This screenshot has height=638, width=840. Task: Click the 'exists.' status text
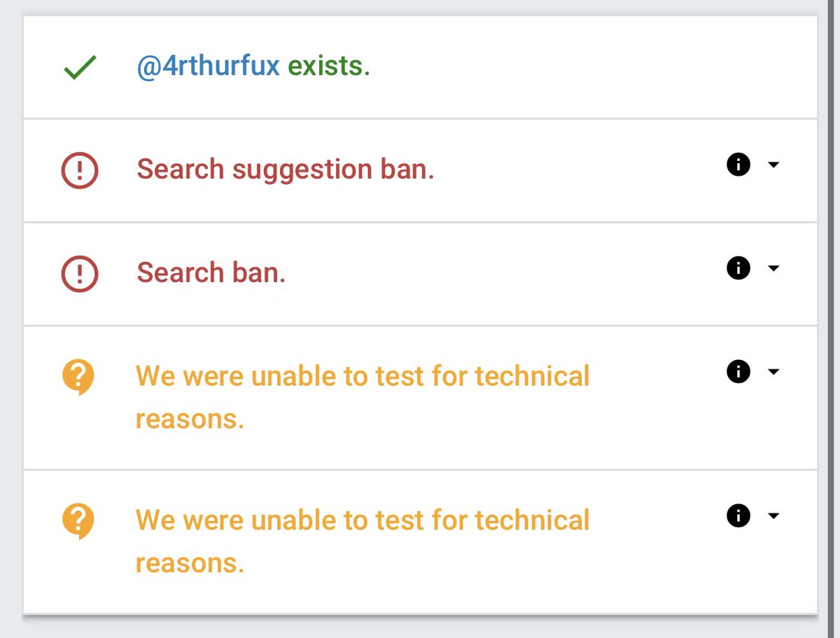pyautogui.click(x=328, y=67)
